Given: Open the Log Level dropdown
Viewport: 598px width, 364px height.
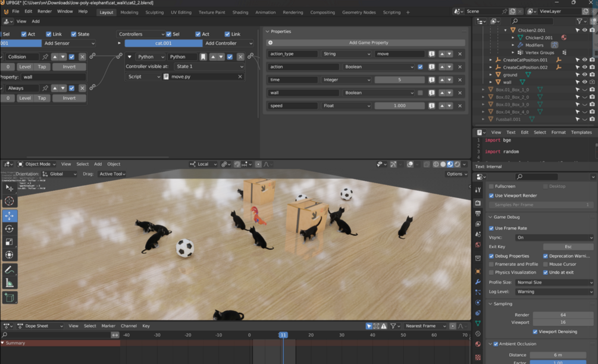Looking at the screenshot, I should pyautogui.click(x=555, y=291).
